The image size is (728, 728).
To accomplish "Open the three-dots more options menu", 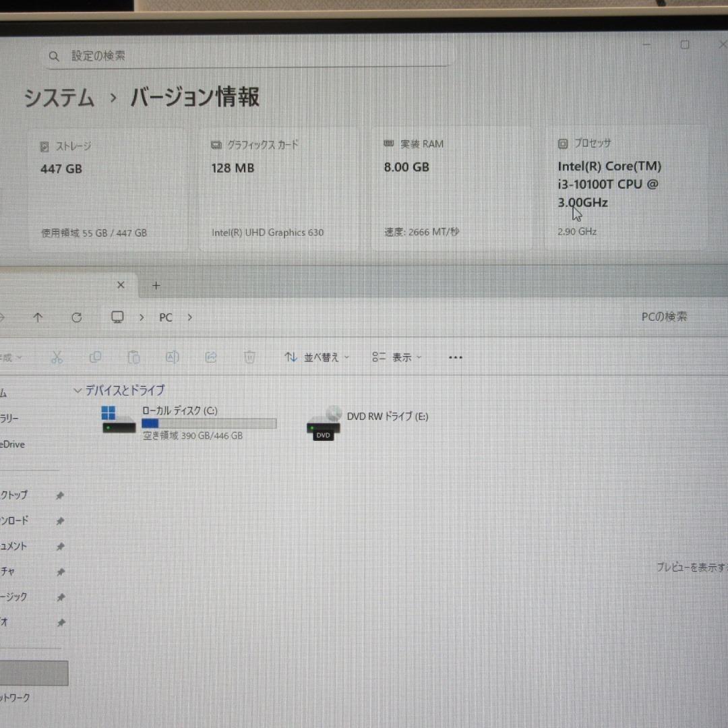I will pyautogui.click(x=455, y=357).
